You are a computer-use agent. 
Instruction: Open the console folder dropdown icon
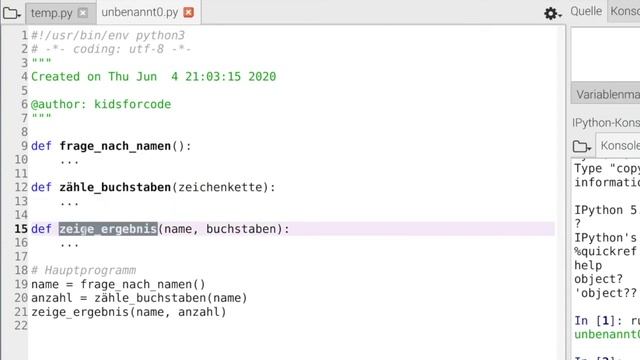pos(582,146)
